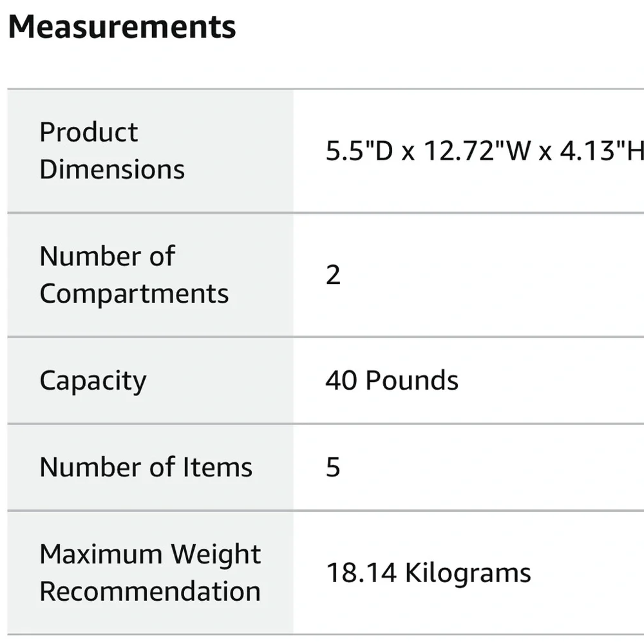644x644 pixels.
Task: Click the word Weight in last row
Action: (216, 554)
